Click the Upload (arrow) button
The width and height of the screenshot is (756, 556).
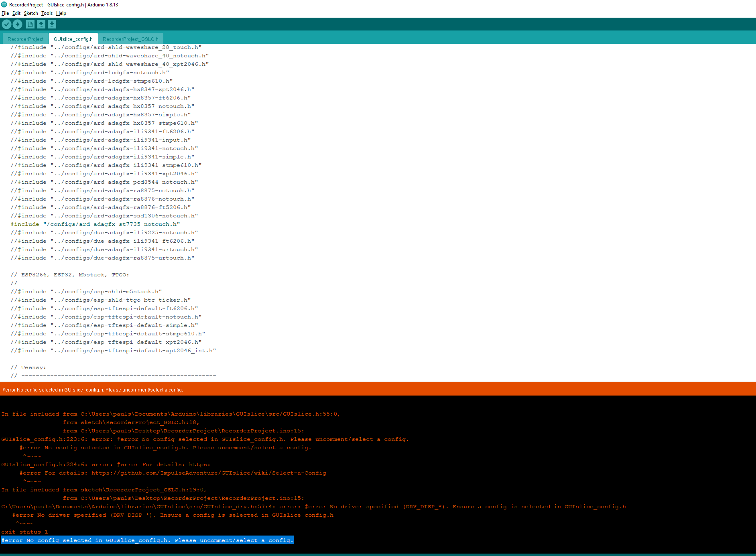[x=17, y=24]
